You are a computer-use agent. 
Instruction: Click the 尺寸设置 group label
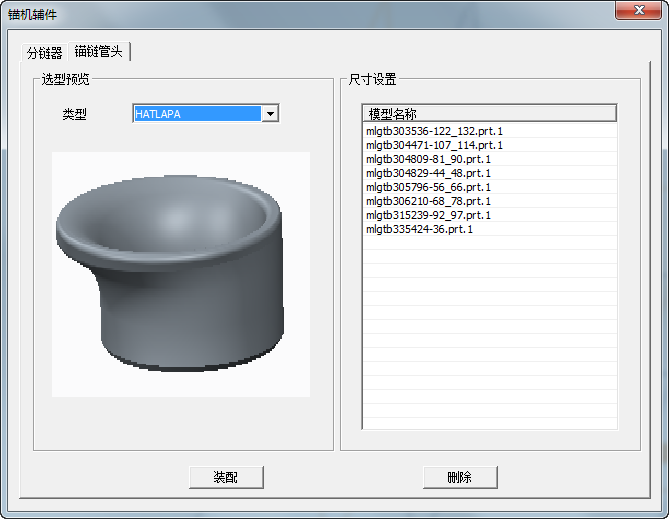pos(372,79)
